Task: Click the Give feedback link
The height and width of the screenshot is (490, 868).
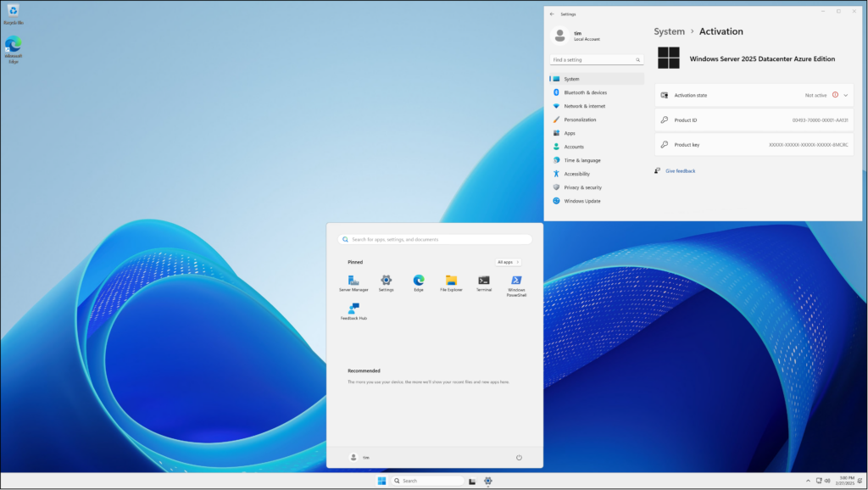Action: click(680, 171)
